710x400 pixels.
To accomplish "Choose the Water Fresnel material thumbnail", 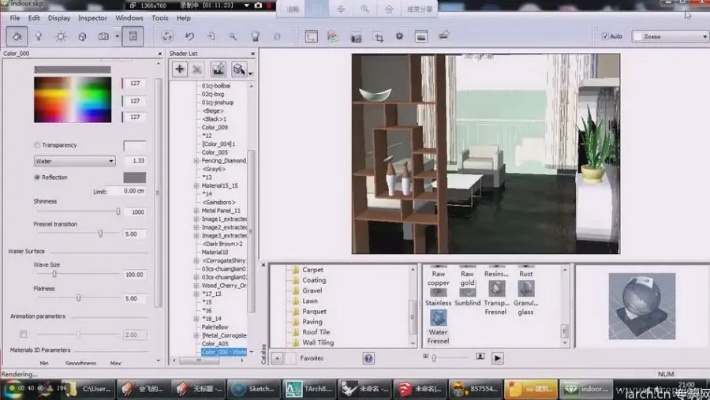I will click(x=438, y=322).
